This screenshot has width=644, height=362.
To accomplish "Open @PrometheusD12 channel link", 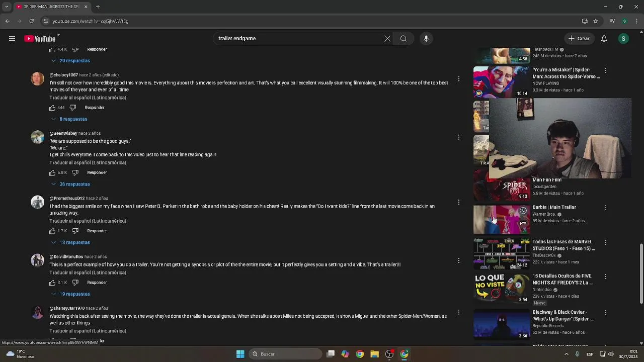I will (67, 199).
